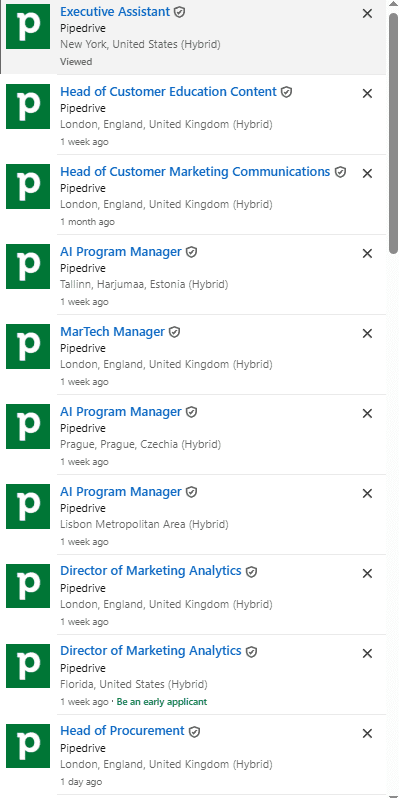Open Director of Marketing Analytics Florida job
This screenshot has height=798, width=399.
coord(151,651)
